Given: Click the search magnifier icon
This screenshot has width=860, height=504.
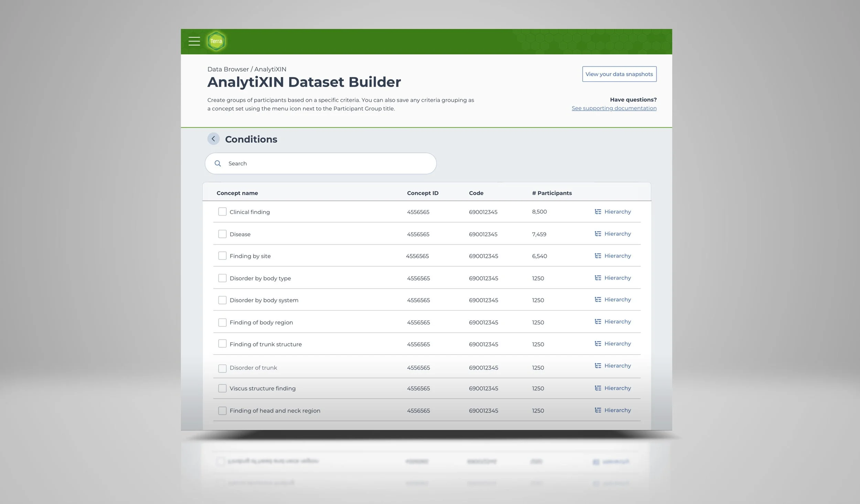Looking at the screenshot, I should tap(218, 163).
